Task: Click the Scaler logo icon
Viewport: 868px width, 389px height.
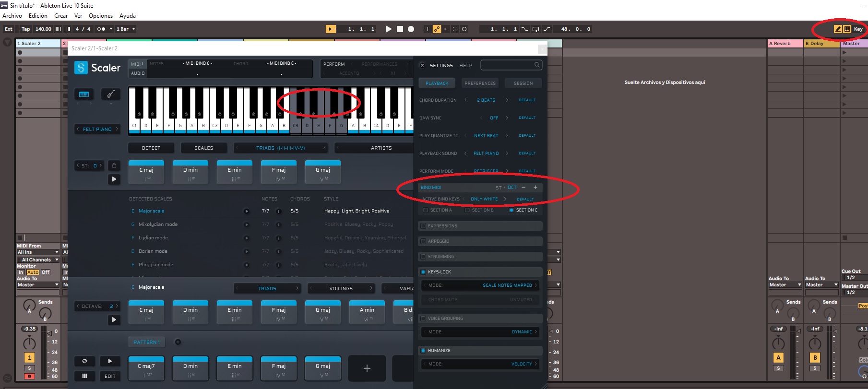Action: (81, 68)
